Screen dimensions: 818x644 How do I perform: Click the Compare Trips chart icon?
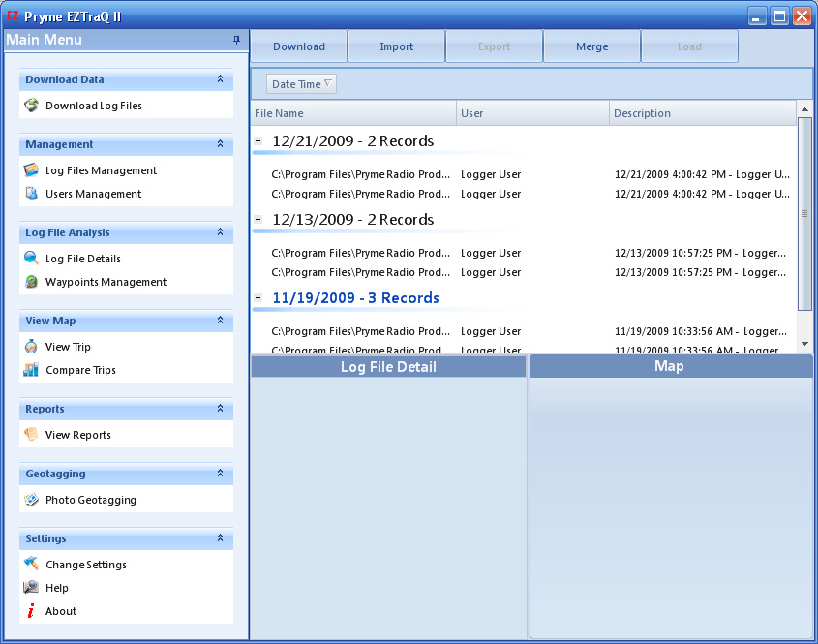coord(31,370)
